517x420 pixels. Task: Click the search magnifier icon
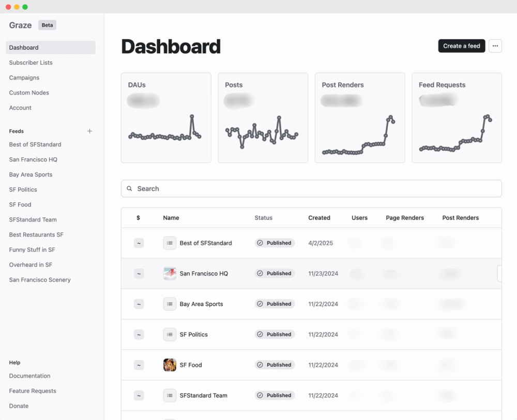click(x=130, y=188)
